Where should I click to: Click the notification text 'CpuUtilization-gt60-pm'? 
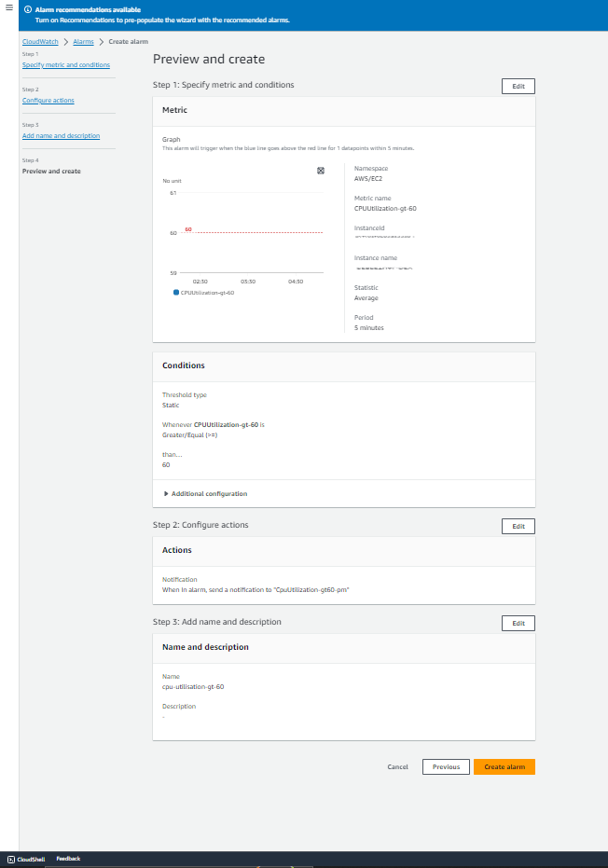(311, 590)
